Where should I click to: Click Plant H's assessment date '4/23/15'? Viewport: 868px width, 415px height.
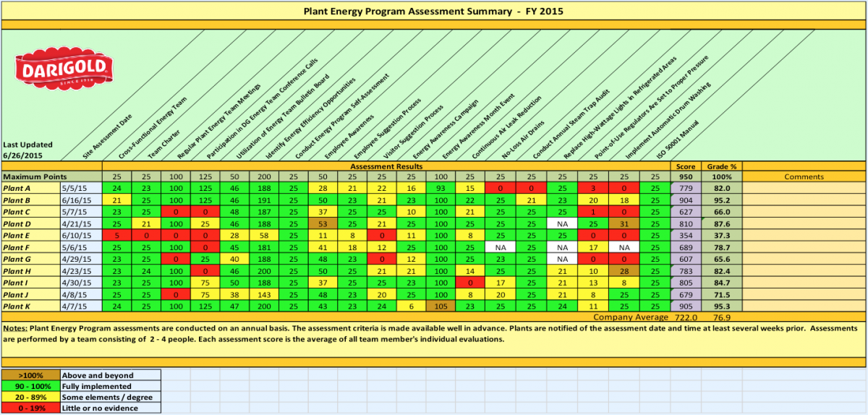pos(80,270)
